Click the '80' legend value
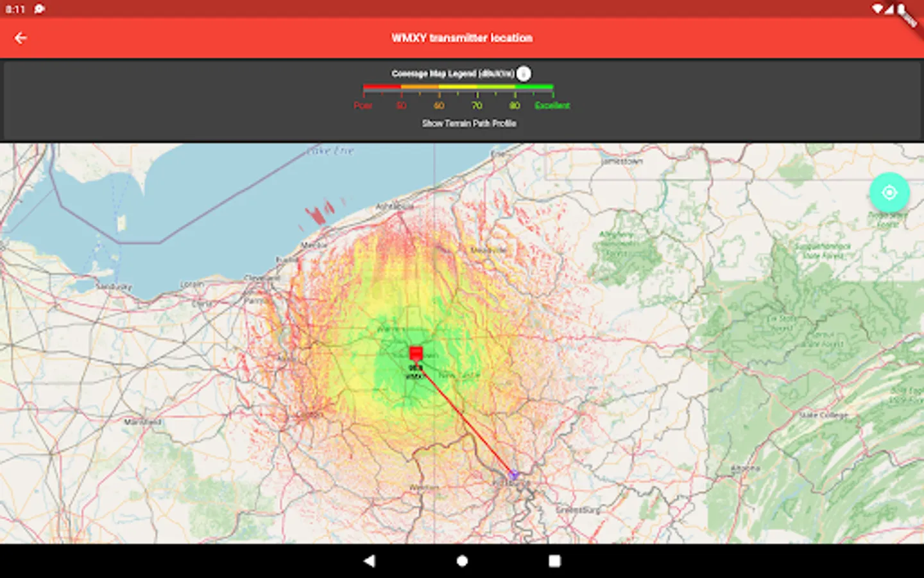924x578 pixels. pyautogui.click(x=515, y=105)
